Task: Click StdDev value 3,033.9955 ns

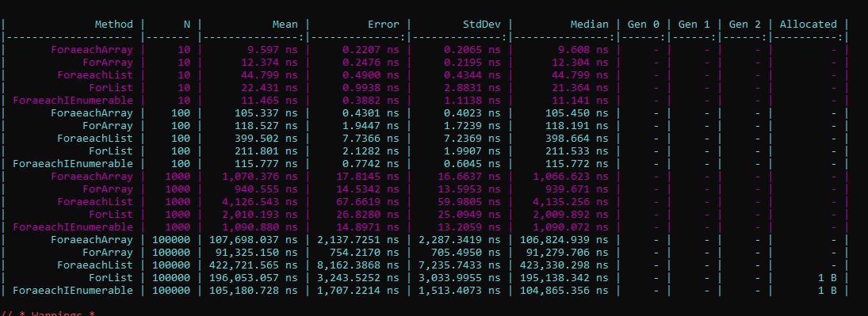Action: click(460, 278)
